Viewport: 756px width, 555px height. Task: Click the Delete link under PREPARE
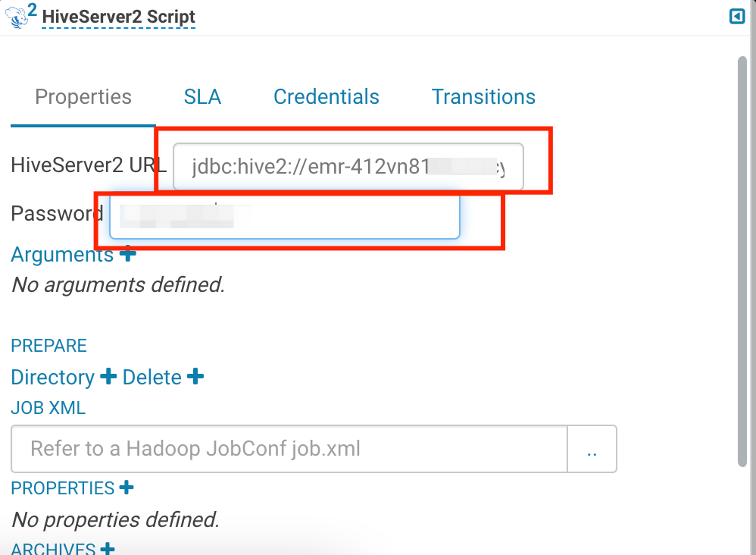pos(152,378)
